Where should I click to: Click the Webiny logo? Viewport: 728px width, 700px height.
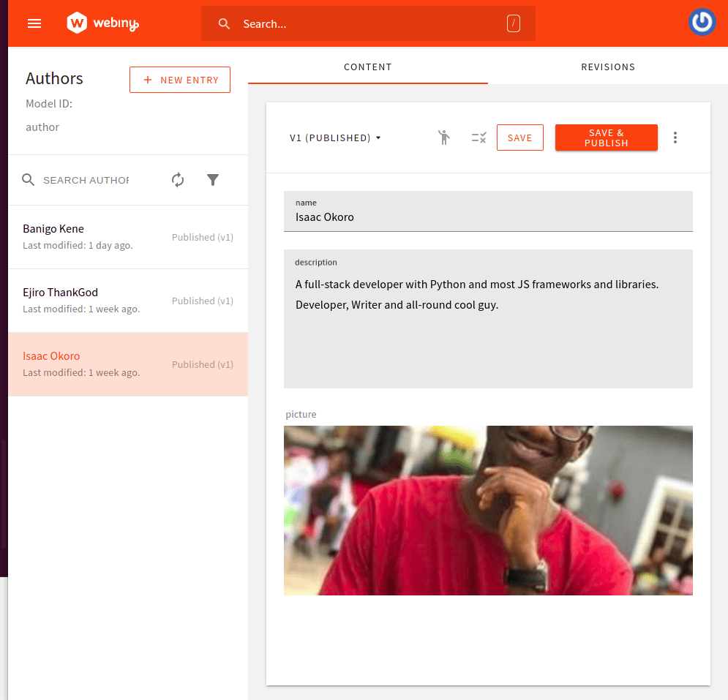102,23
